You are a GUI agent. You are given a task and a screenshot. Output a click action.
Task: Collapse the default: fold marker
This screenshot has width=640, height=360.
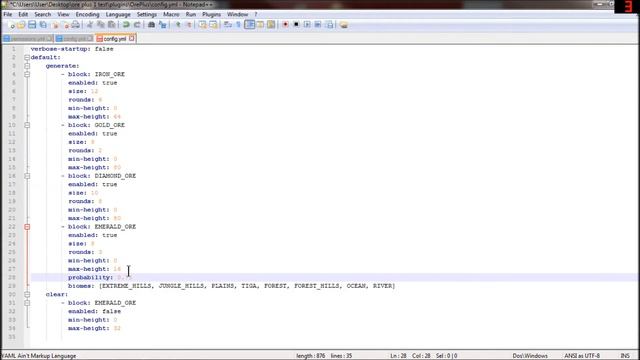pos(27,58)
